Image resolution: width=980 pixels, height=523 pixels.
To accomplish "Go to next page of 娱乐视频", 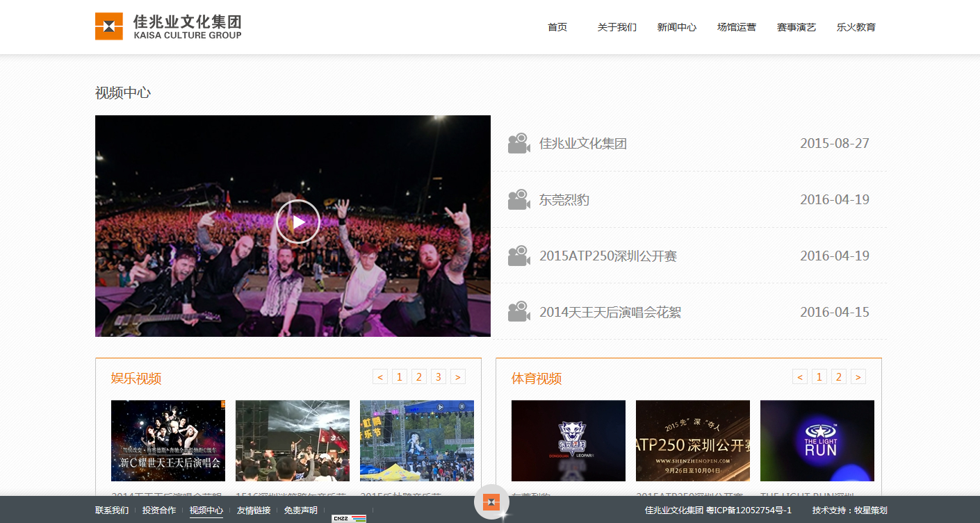I will [x=458, y=377].
